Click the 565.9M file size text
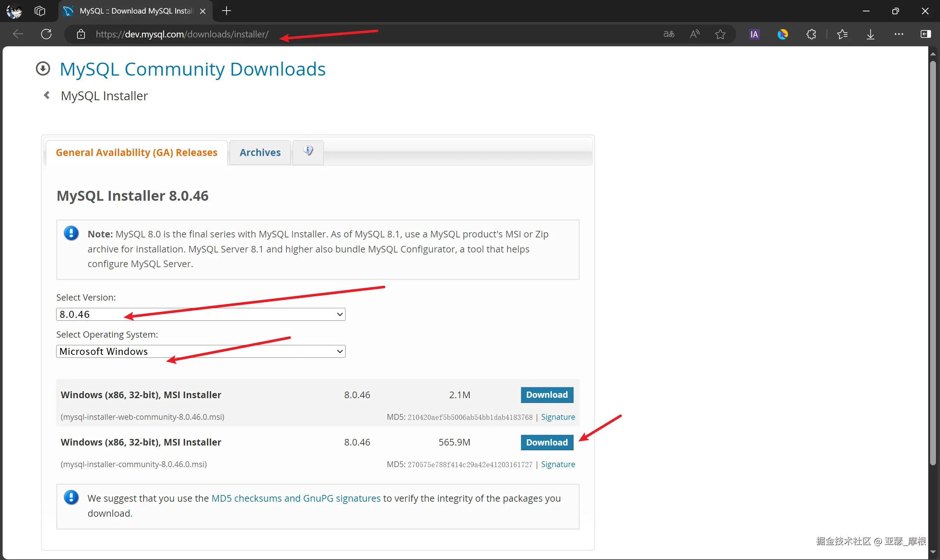This screenshot has width=940, height=560. 455,442
